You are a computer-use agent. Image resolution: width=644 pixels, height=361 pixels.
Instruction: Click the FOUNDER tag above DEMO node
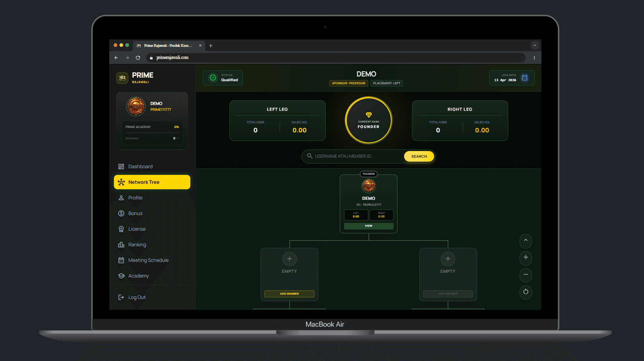pos(369,174)
